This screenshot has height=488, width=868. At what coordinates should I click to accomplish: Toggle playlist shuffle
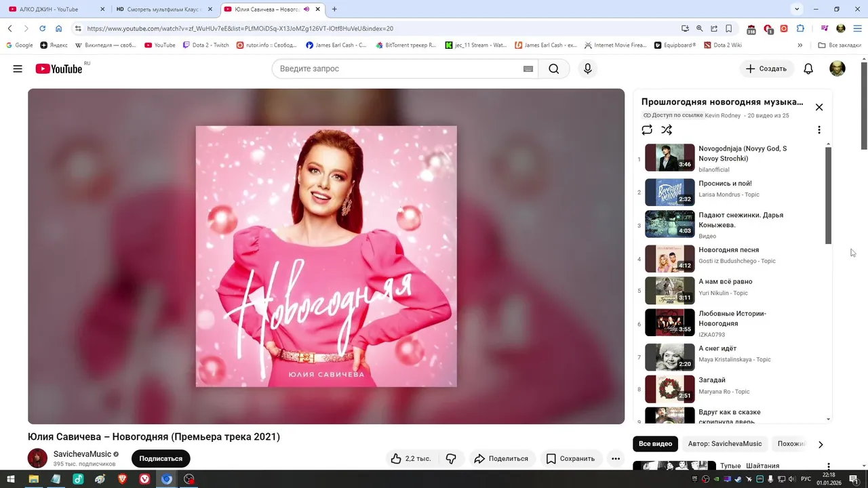[667, 129]
